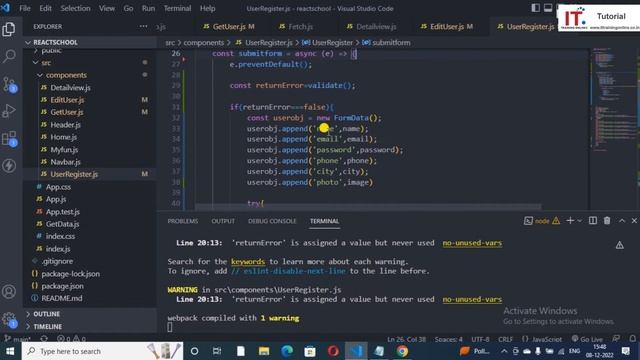This screenshot has width=640, height=360.
Task: Click the Windows Start button
Action: (x=10, y=351)
